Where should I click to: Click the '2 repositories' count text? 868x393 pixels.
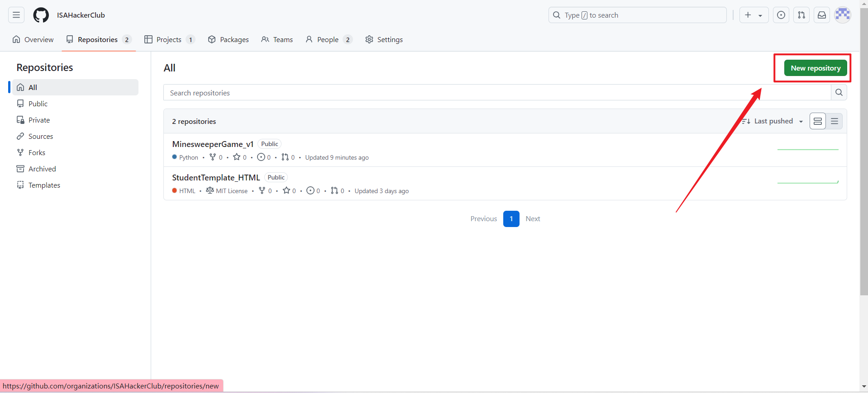194,121
